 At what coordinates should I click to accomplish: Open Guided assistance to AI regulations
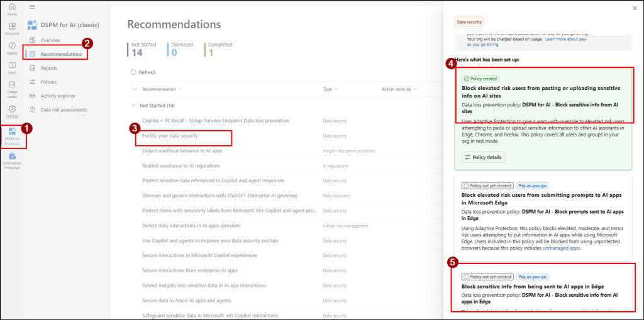[x=181, y=165]
